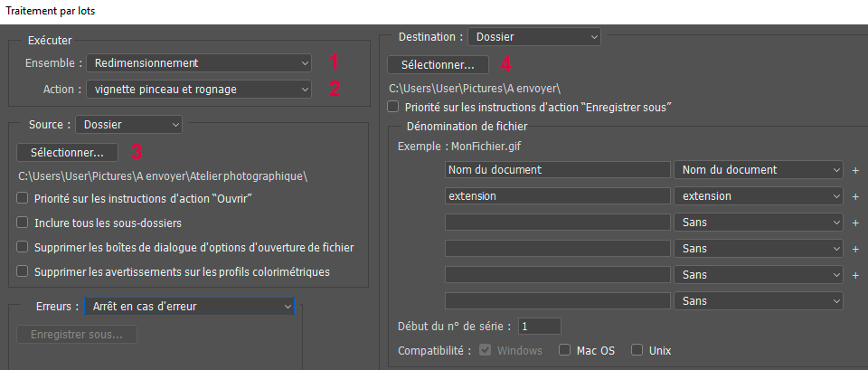868x370 pixels.
Task: Click the plus icon beside first Nom du document row
Action: [x=855, y=170]
